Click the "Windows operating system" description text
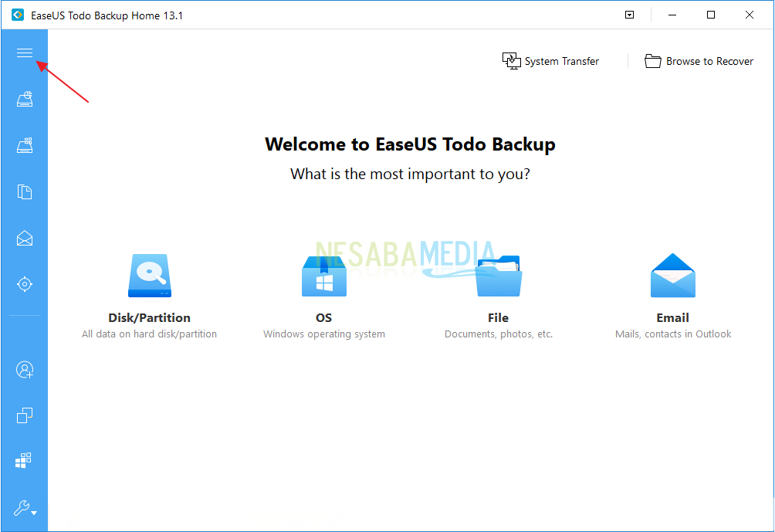 click(x=324, y=334)
